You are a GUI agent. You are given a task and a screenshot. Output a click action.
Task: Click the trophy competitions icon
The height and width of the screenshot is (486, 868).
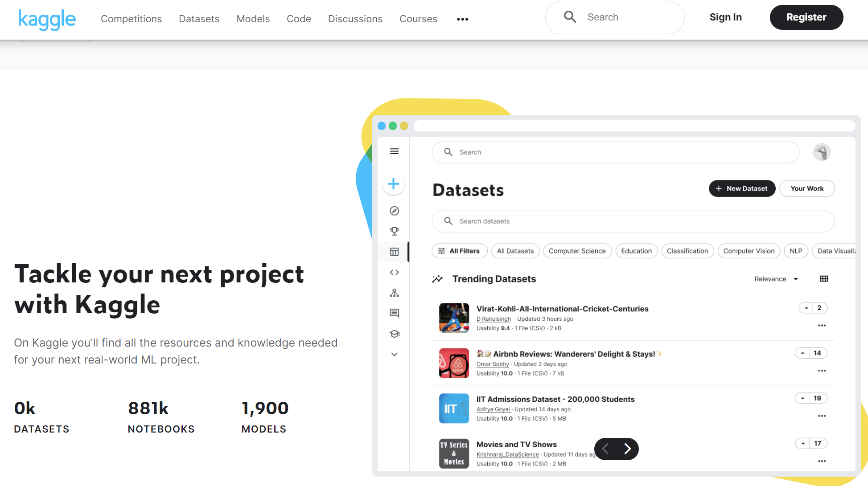[394, 231]
